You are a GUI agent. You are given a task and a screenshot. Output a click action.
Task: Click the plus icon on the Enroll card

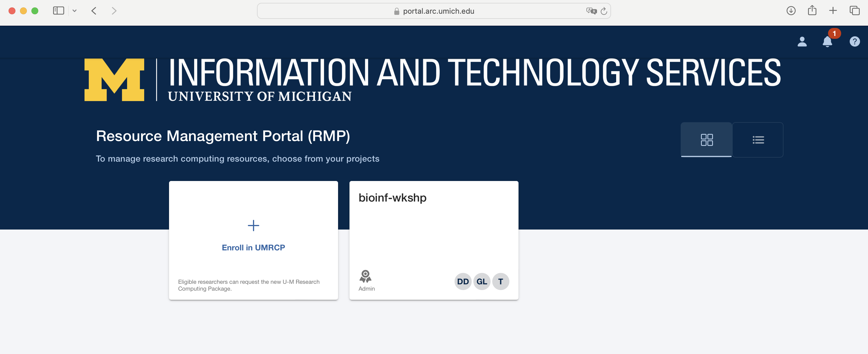[253, 225]
